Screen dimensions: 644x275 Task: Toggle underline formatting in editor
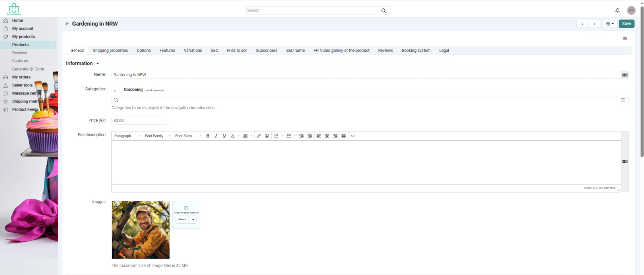[x=224, y=136]
